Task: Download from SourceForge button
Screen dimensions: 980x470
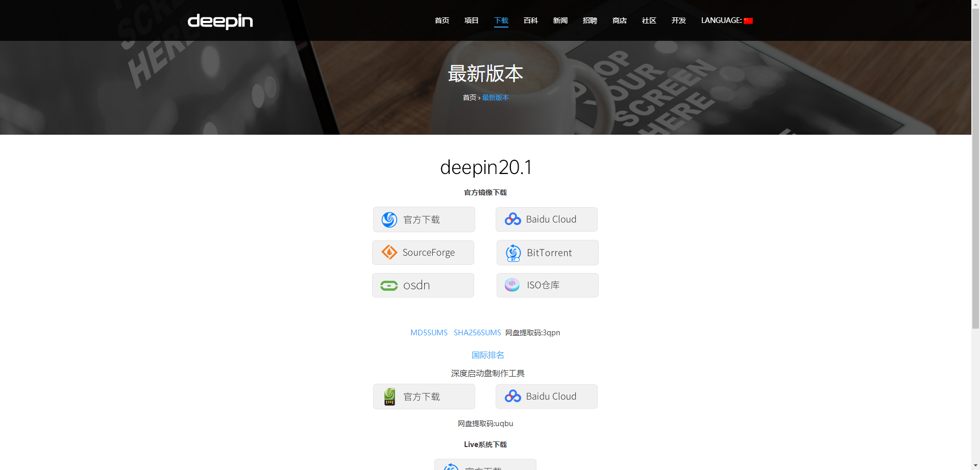Action: [423, 253]
